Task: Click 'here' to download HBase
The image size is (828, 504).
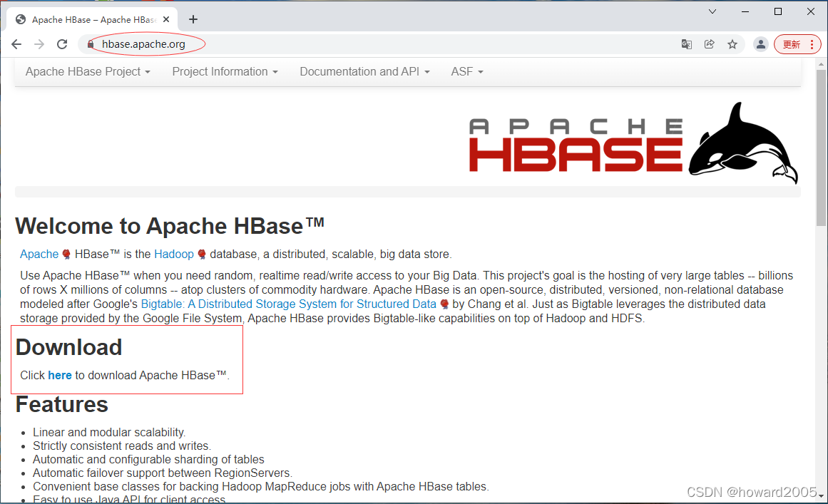Action: coord(60,375)
